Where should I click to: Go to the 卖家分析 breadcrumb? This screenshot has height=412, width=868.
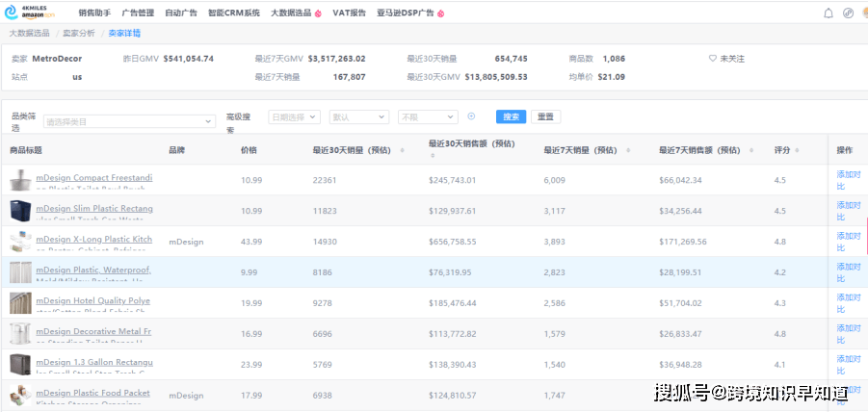coord(79,33)
